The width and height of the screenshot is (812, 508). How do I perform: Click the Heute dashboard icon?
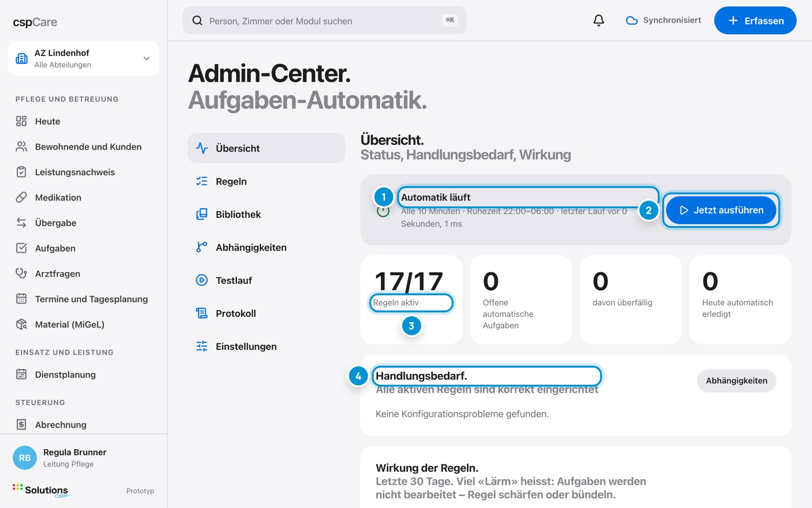pos(21,121)
